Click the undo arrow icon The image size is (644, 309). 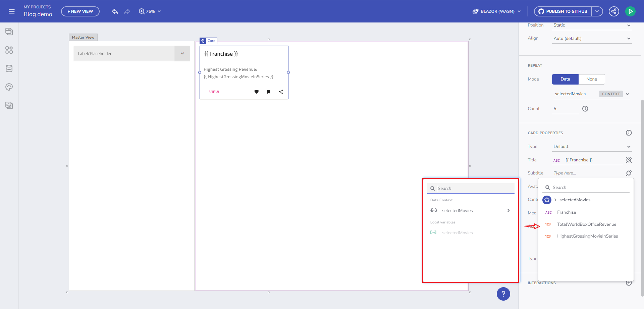tap(115, 11)
